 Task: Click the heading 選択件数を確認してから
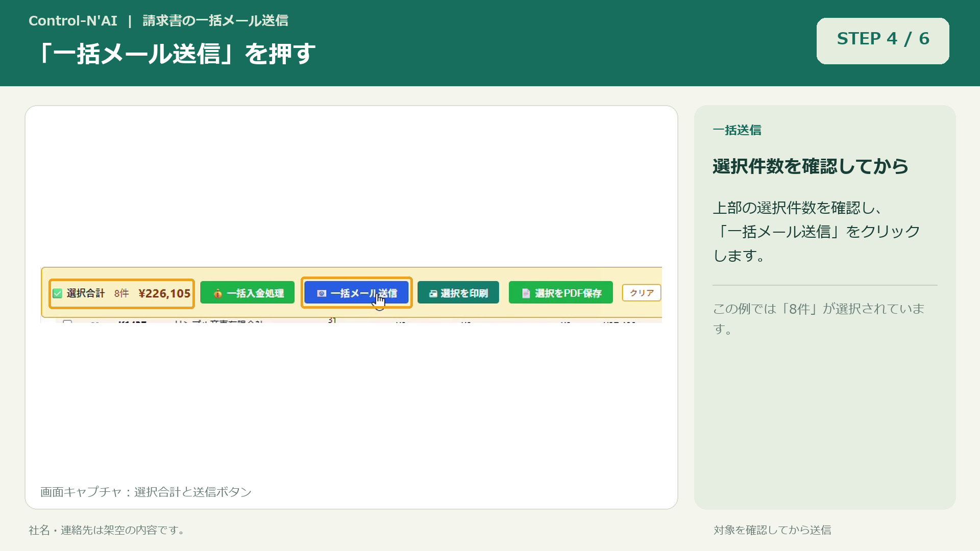(x=811, y=166)
